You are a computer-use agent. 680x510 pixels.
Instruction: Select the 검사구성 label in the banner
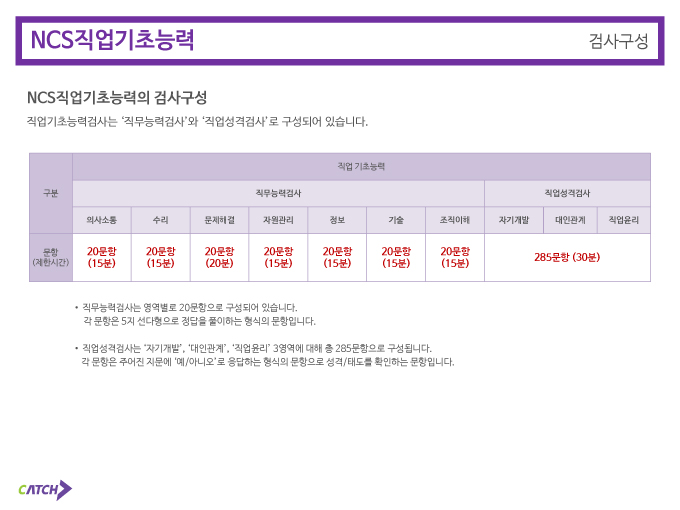pyautogui.click(x=618, y=41)
